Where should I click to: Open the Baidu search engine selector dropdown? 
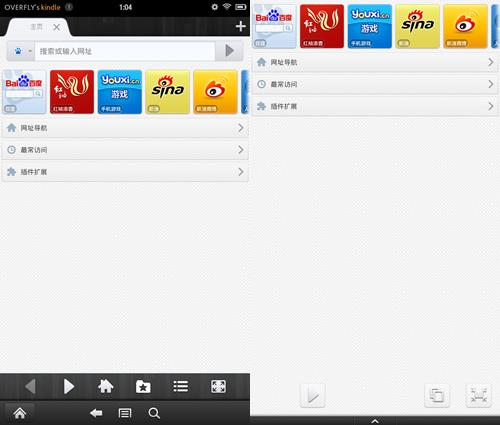coord(21,51)
